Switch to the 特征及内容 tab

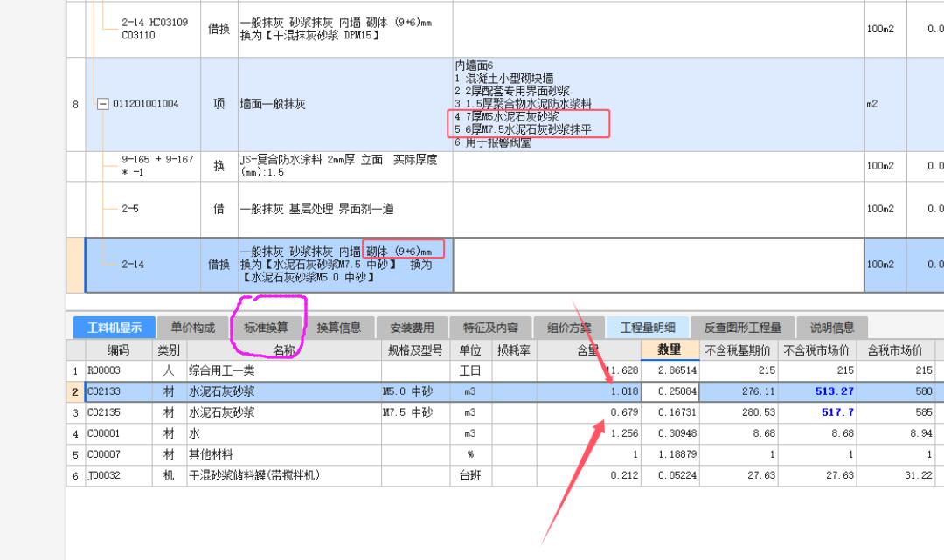point(490,328)
